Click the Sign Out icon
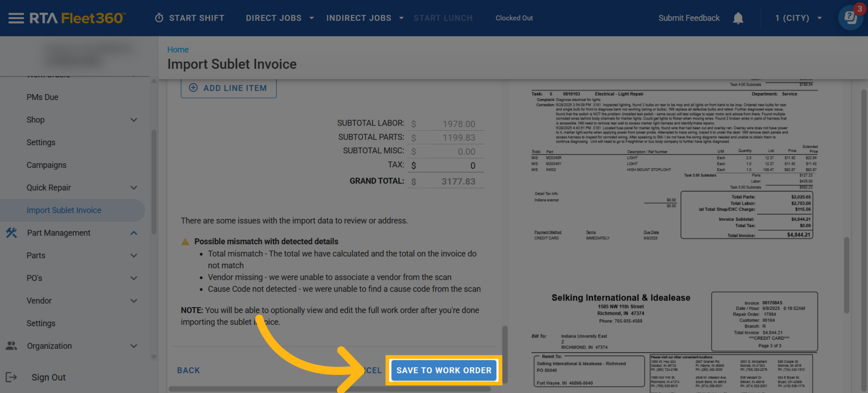The image size is (868, 393). pos(12,377)
